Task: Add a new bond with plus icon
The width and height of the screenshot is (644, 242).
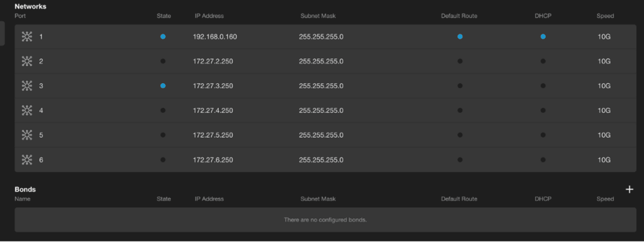Action: 629,189
